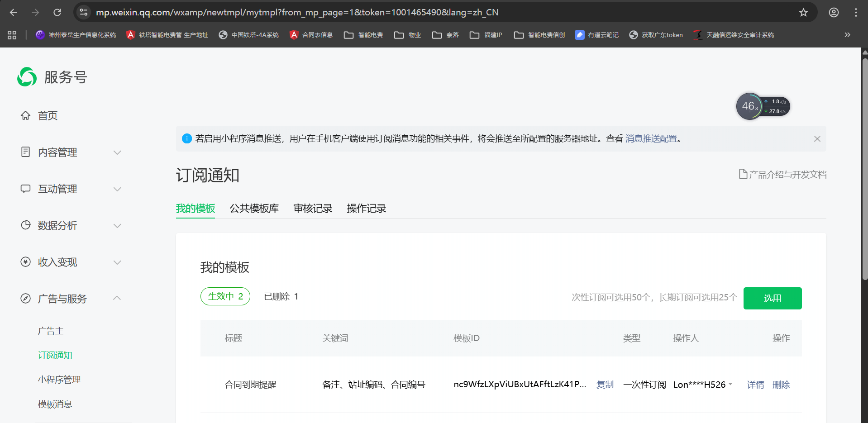Switch to the 公共模板库 tab

[254, 209]
